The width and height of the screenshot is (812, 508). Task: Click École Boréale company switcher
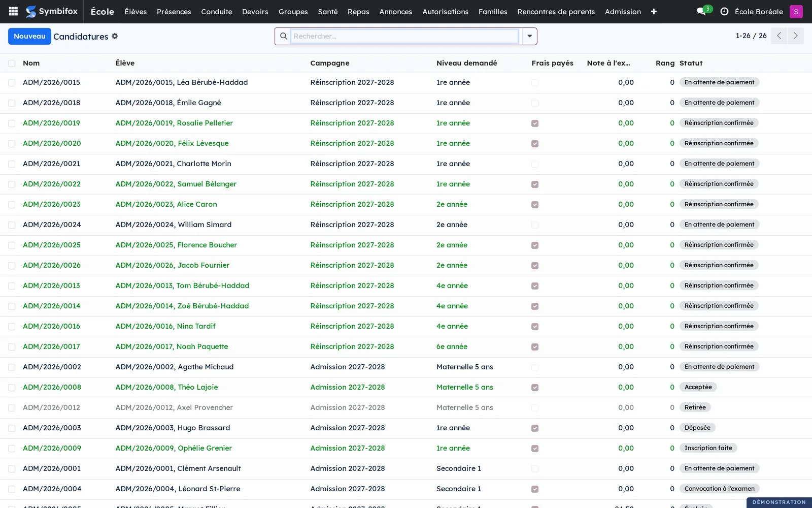pos(759,12)
